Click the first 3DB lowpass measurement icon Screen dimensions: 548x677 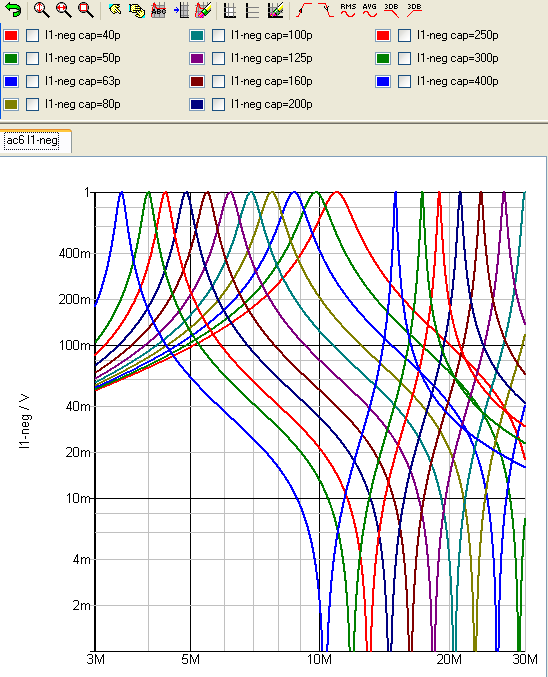(392, 9)
